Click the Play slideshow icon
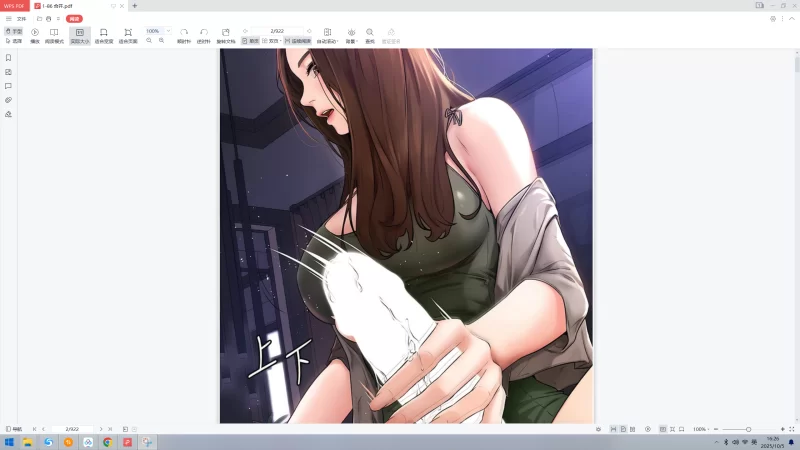Viewport: 800px width, 450px height. (35, 35)
